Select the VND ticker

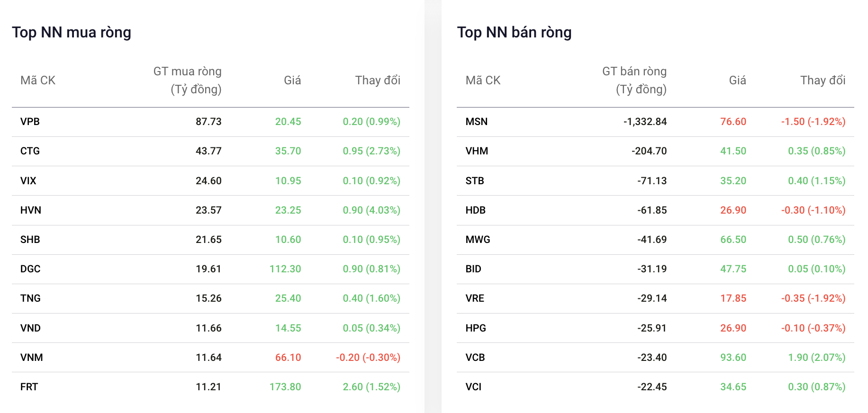(30, 328)
